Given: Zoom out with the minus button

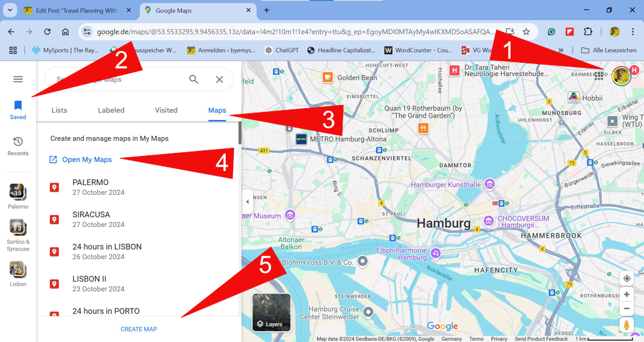Looking at the screenshot, I should click(x=627, y=309).
